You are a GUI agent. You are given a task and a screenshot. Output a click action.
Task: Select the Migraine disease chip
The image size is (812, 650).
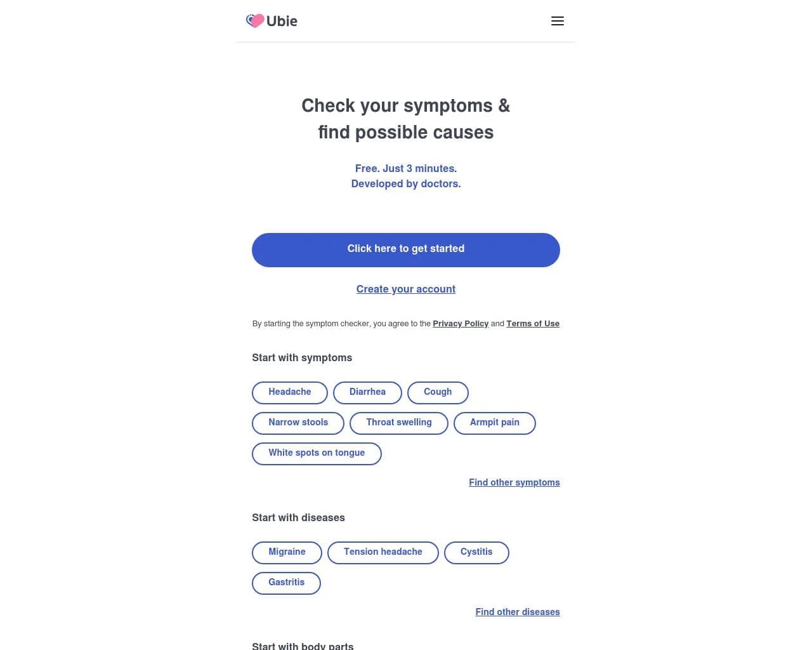(287, 552)
